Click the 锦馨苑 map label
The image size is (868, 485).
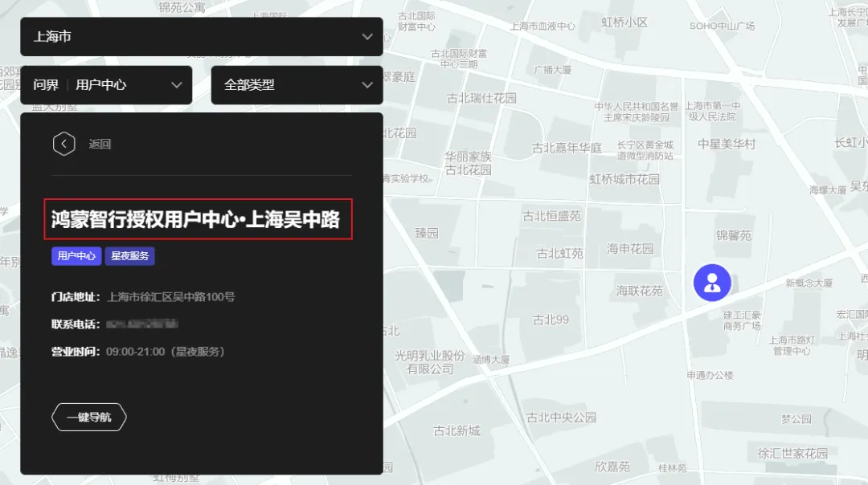[x=734, y=235]
